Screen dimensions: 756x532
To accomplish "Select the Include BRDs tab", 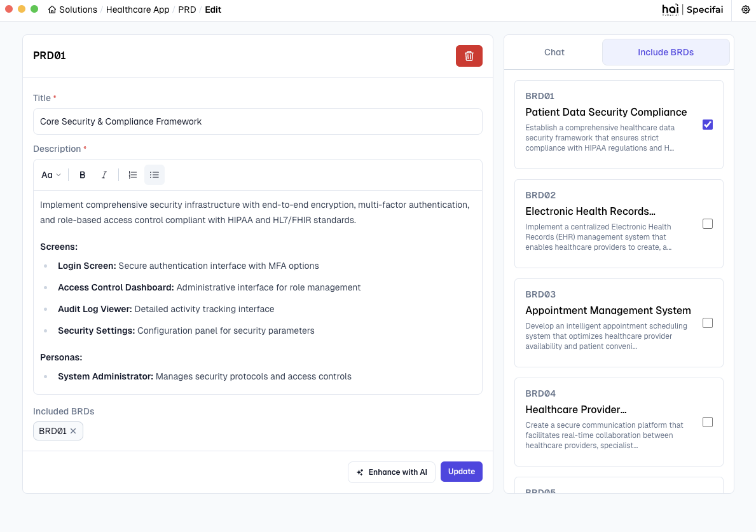I will click(665, 52).
